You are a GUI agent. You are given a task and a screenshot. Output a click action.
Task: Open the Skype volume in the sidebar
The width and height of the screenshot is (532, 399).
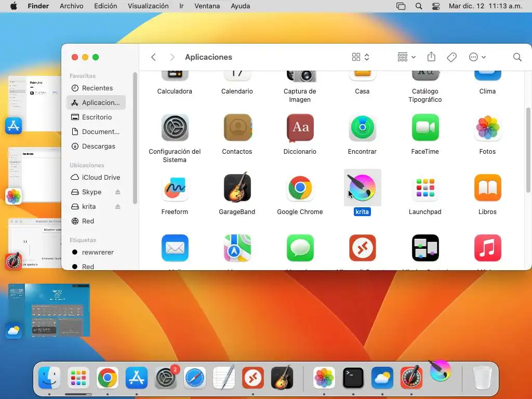pos(91,192)
